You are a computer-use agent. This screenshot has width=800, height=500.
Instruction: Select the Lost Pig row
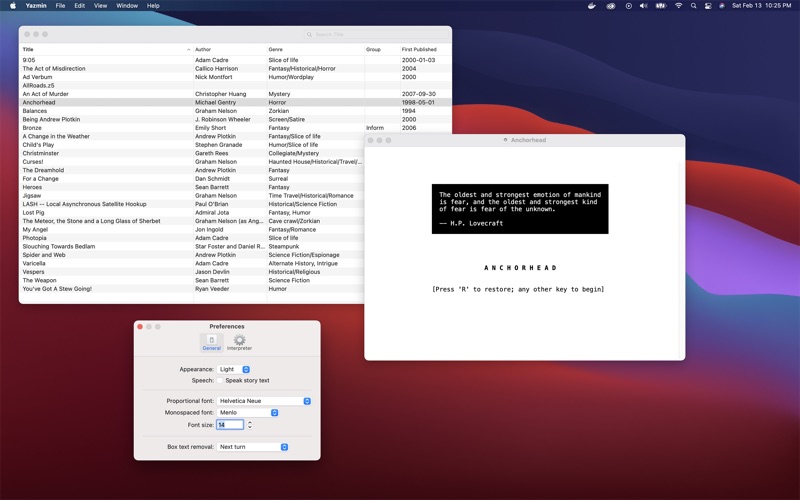(x=192, y=212)
